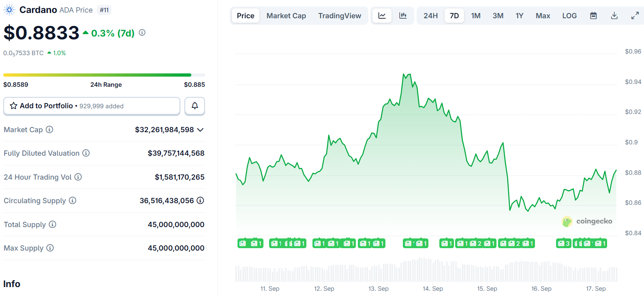The image size is (644, 296).
Task: Click the 15. Sep date axis label
Action: coord(487,289)
